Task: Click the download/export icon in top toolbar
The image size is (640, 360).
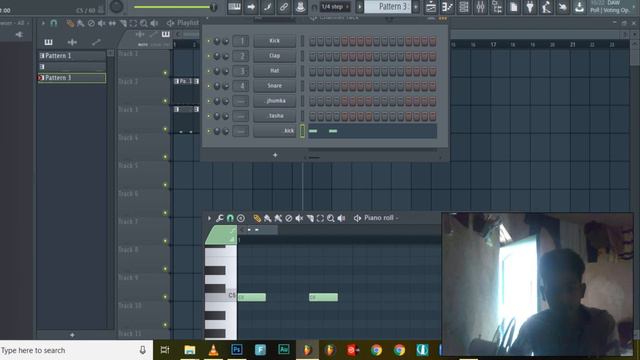Action: 579,7
